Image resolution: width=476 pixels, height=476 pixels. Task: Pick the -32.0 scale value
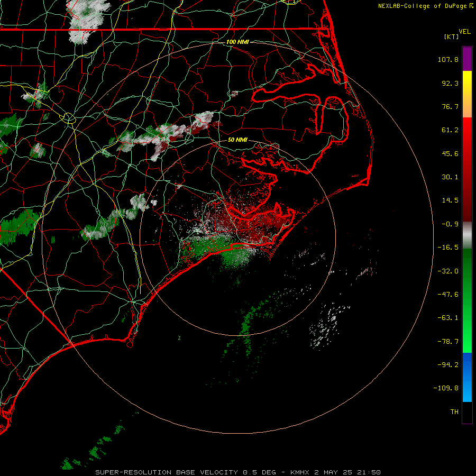[x=448, y=271]
